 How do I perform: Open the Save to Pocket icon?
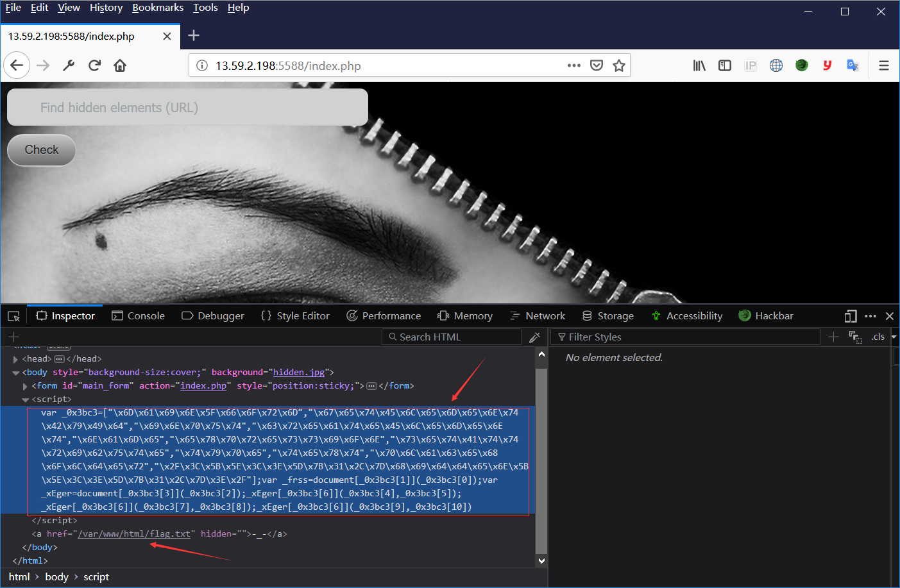coord(597,65)
